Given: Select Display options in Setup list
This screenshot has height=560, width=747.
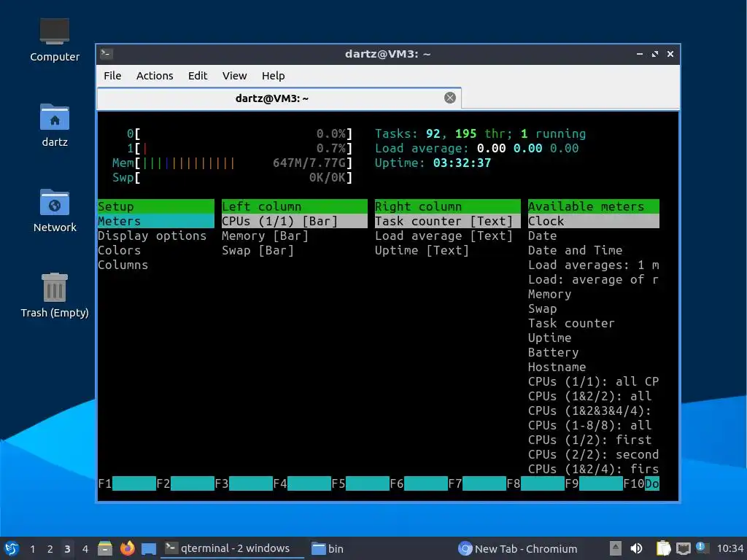Looking at the screenshot, I should pyautogui.click(x=152, y=236).
